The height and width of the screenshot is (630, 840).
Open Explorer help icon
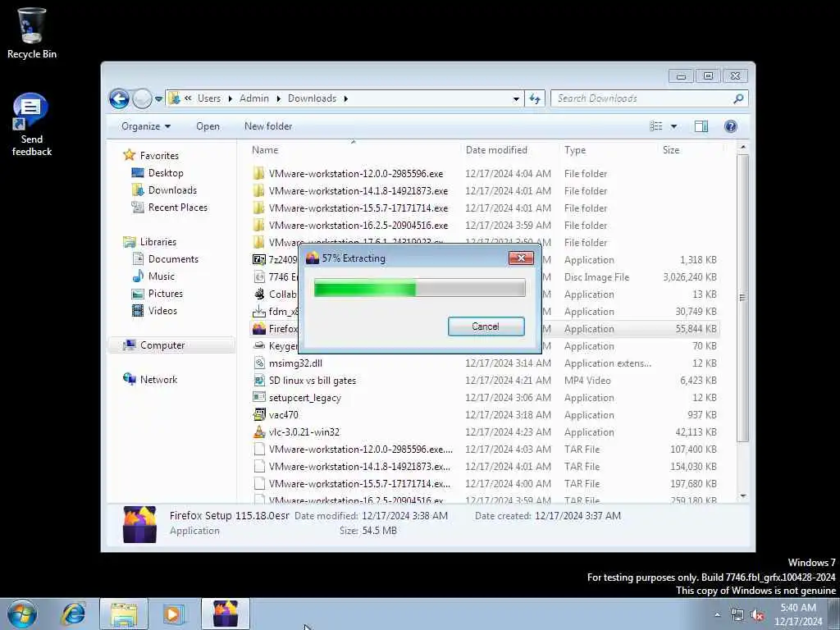tap(731, 126)
